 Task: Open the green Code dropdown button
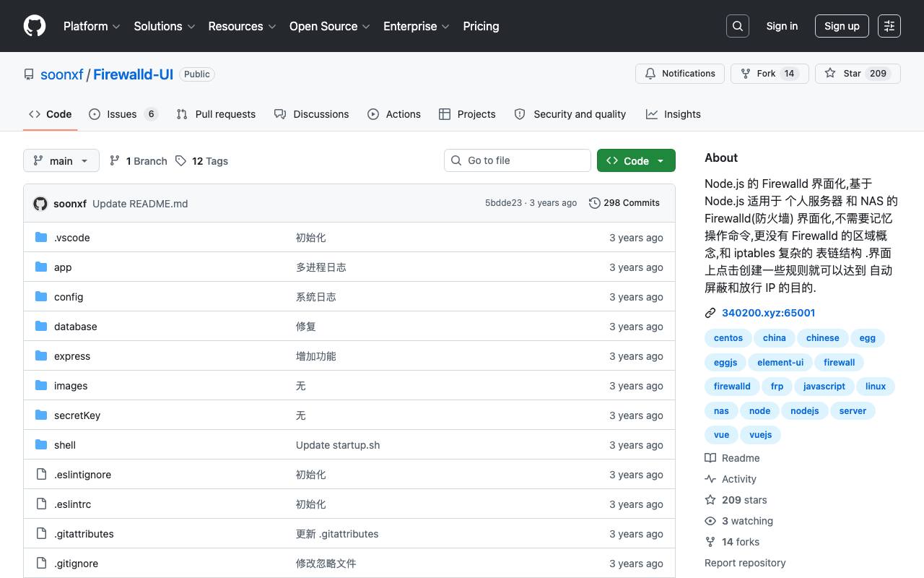tap(636, 160)
